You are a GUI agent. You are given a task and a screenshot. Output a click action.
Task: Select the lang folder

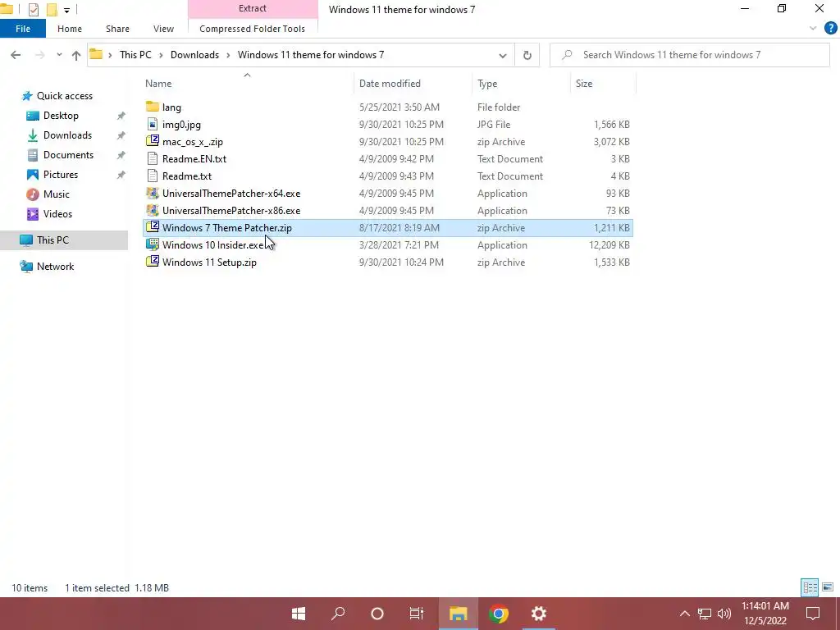click(171, 107)
